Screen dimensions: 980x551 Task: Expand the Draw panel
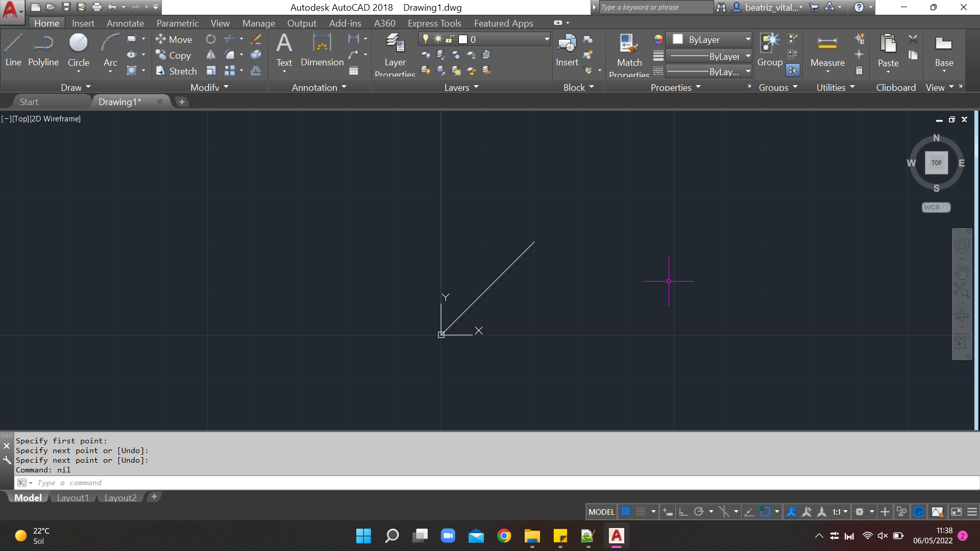pos(76,87)
